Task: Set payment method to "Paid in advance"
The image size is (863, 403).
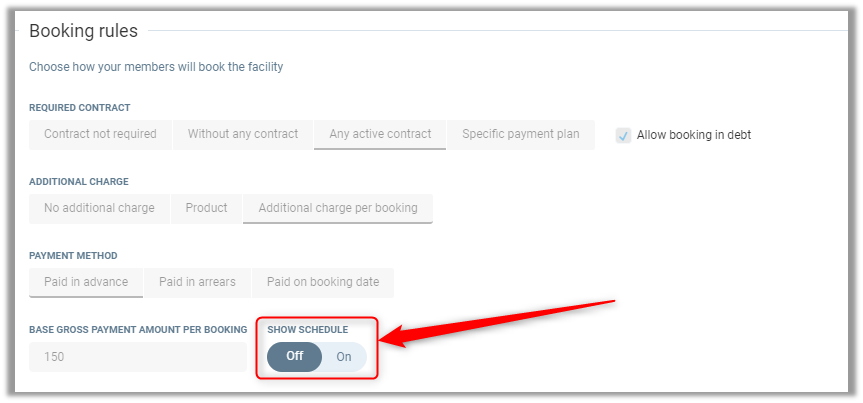Action: click(86, 282)
